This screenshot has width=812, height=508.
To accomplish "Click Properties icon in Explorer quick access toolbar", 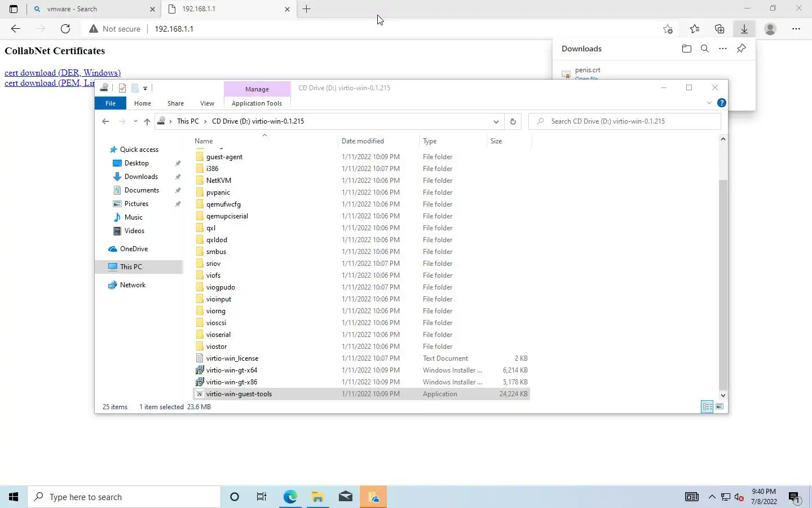I will click(122, 88).
